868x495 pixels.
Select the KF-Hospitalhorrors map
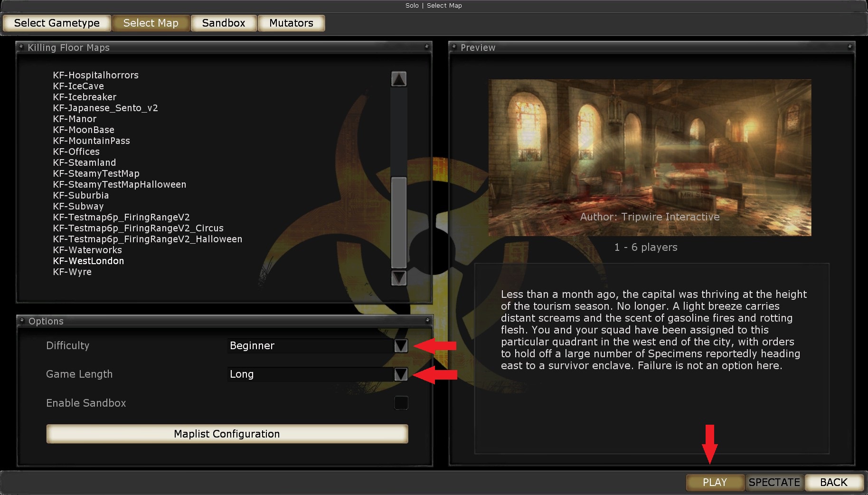(x=96, y=75)
